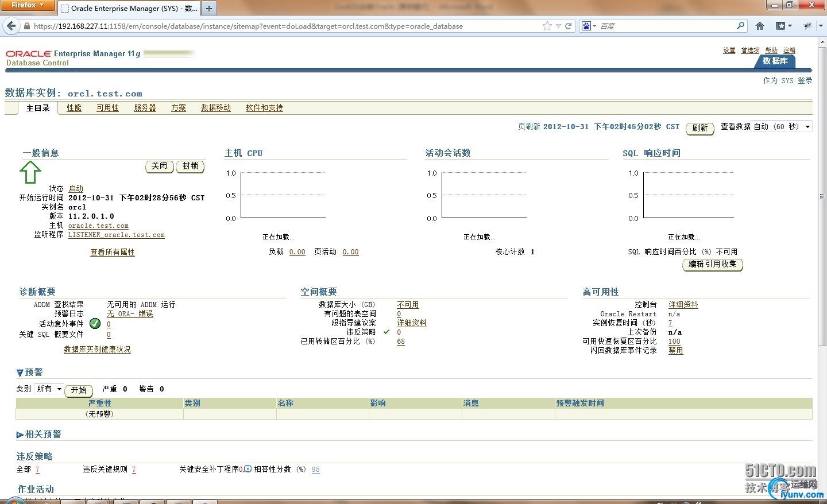Click the 页活动 paging value 0.00

point(351,252)
